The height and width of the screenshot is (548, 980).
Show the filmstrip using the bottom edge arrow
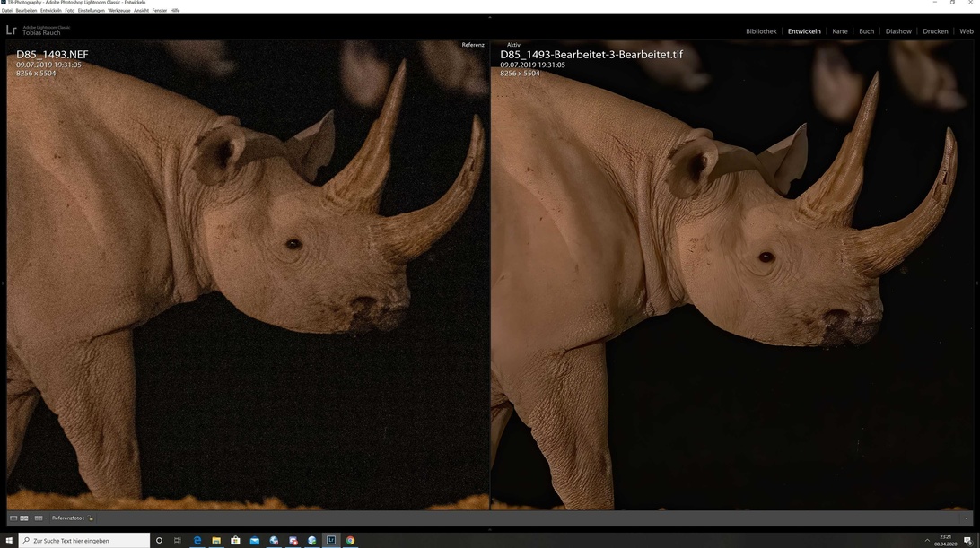click(490, 529)
